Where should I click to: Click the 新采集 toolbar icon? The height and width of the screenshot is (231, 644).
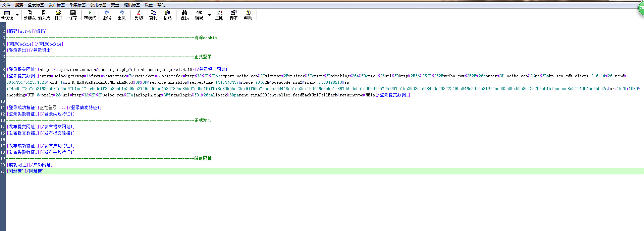point(44,15)
